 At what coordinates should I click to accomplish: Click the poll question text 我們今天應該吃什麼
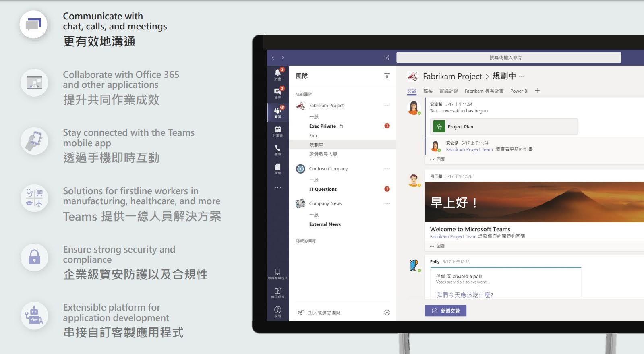tap(464, 295)
